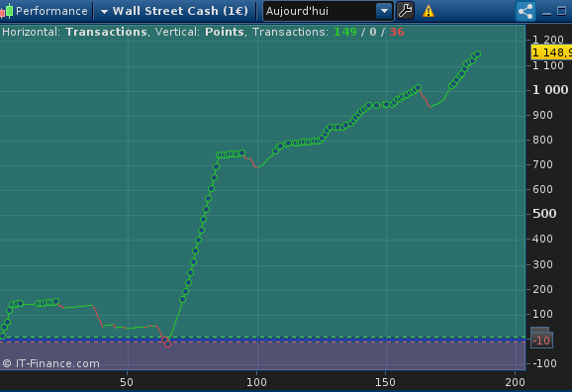Click the candlestick Performance icon
Image resolution: width=572 pixels, height=392 pixels.
click(x=7, y=11)
